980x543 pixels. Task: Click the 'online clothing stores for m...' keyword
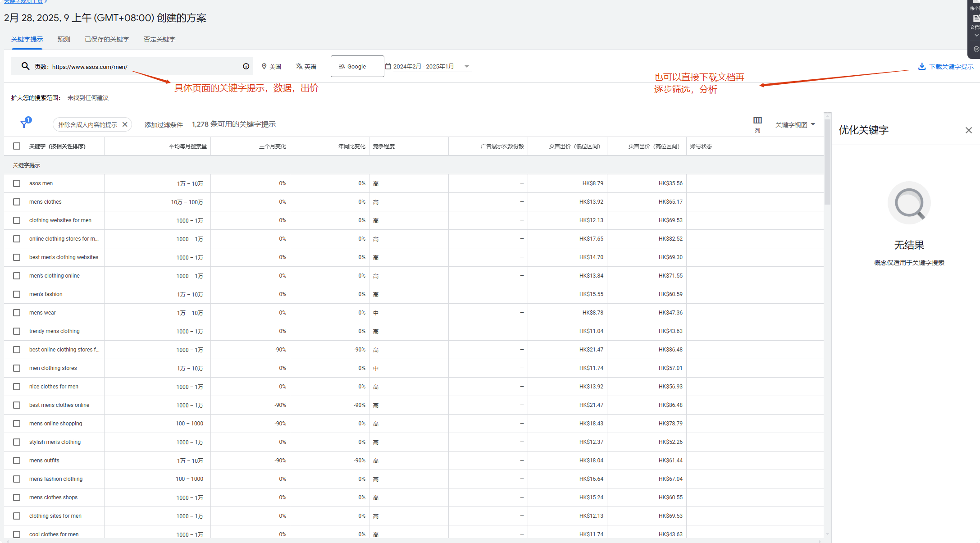tap(64, 239)
